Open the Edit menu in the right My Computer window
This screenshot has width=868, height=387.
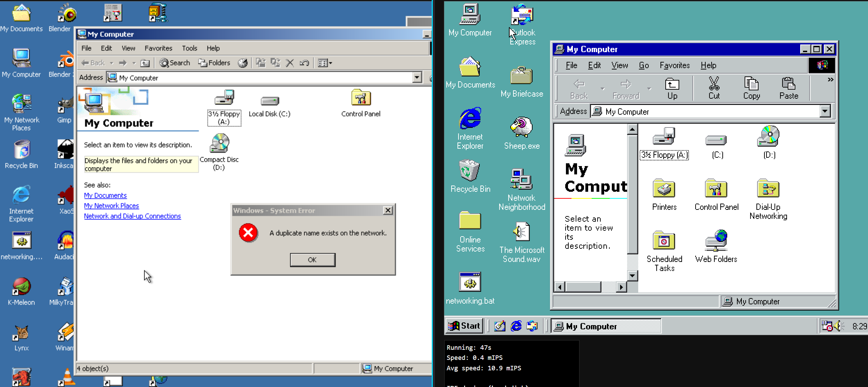(594, 65)
